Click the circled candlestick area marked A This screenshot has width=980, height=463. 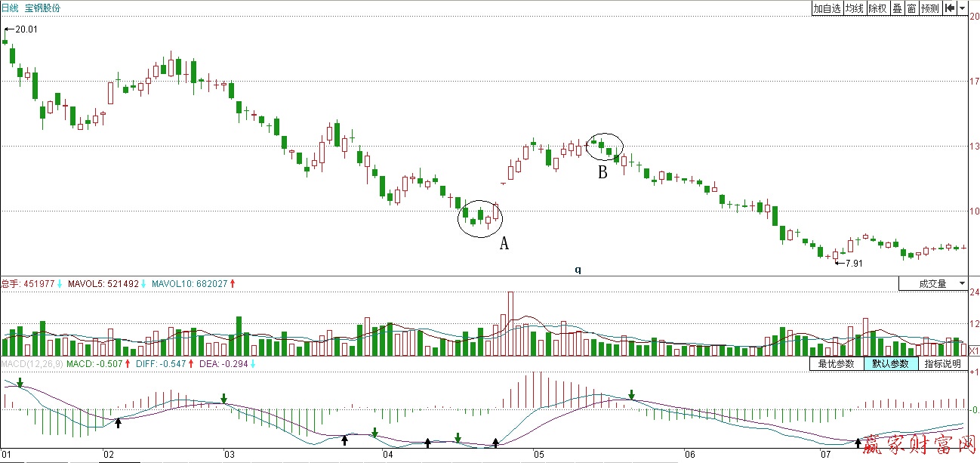coord(480,218)
